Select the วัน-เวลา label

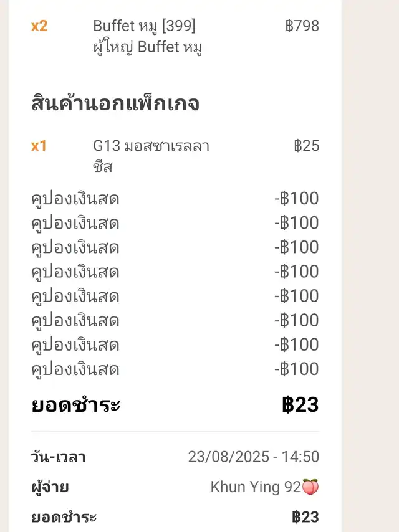tap(59, 457)
